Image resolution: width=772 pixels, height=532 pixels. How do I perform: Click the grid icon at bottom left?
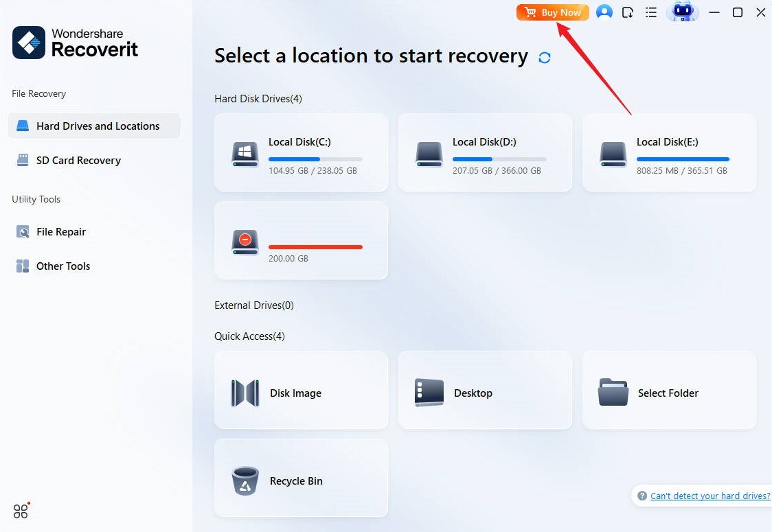[21, 511]
